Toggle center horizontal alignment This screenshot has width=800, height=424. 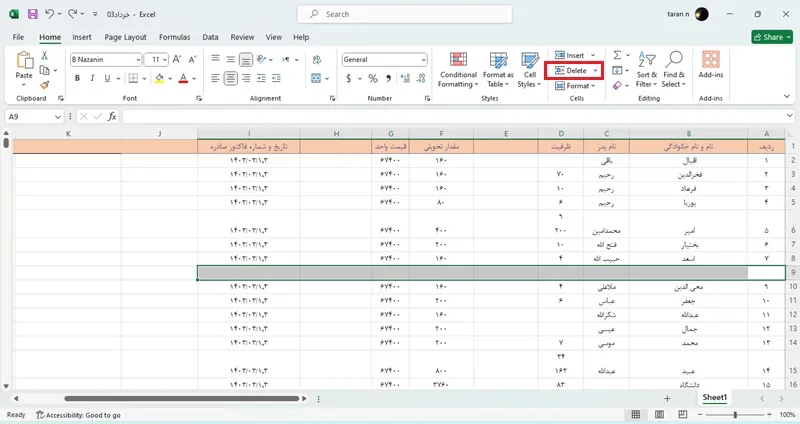tap(231, 78)
